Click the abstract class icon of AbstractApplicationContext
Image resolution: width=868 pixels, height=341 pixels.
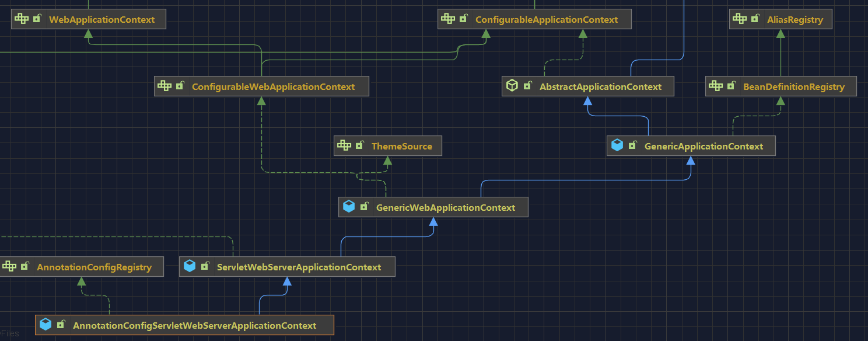point(512,86)
